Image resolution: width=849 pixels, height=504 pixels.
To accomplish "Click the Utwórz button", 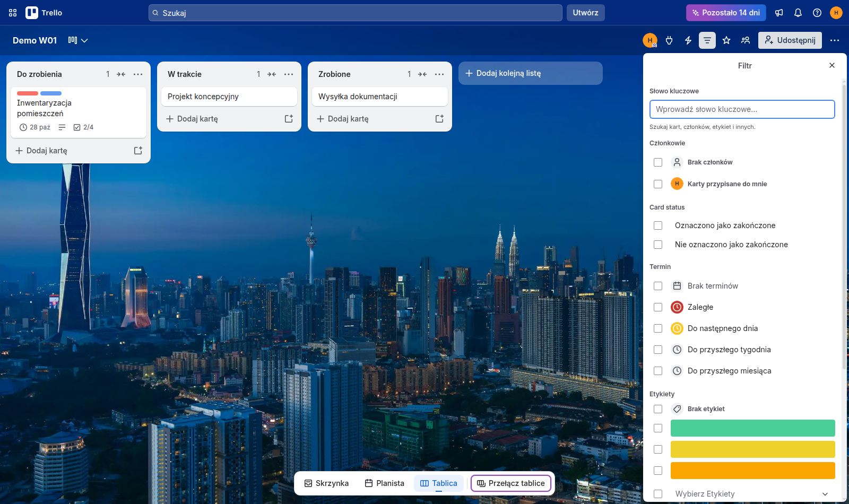I will [586, 13].
